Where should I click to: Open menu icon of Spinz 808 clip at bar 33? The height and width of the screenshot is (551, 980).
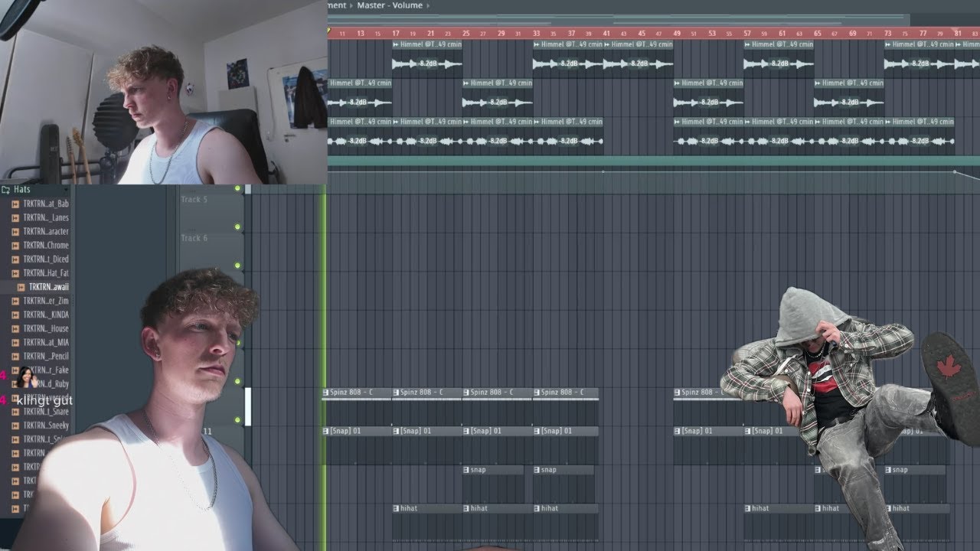click(537, 393)
